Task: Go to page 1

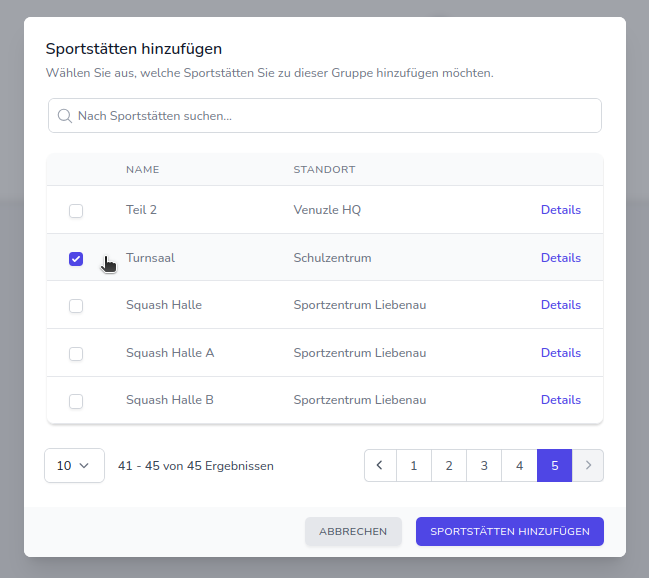Action: click(414, 465)
